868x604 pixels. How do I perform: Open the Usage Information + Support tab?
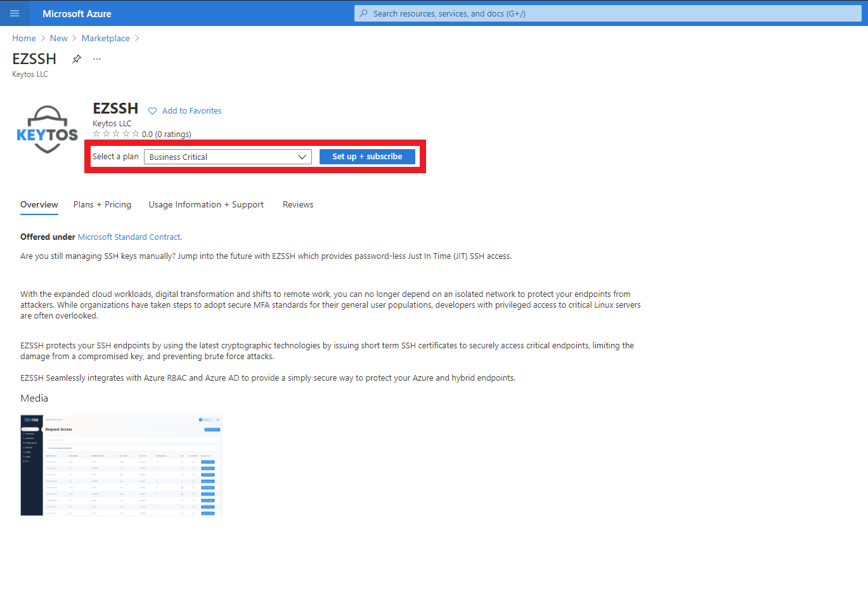point(206,204)
